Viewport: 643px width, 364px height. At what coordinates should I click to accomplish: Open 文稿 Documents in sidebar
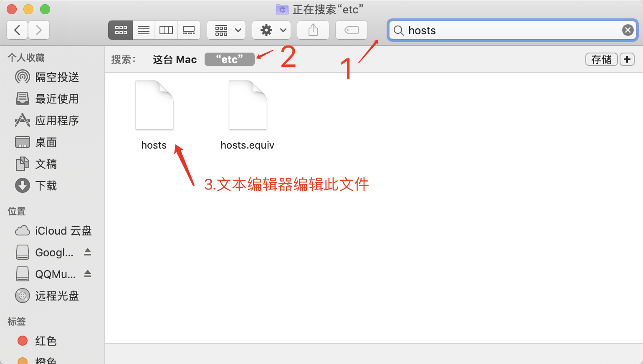point(52,164)
